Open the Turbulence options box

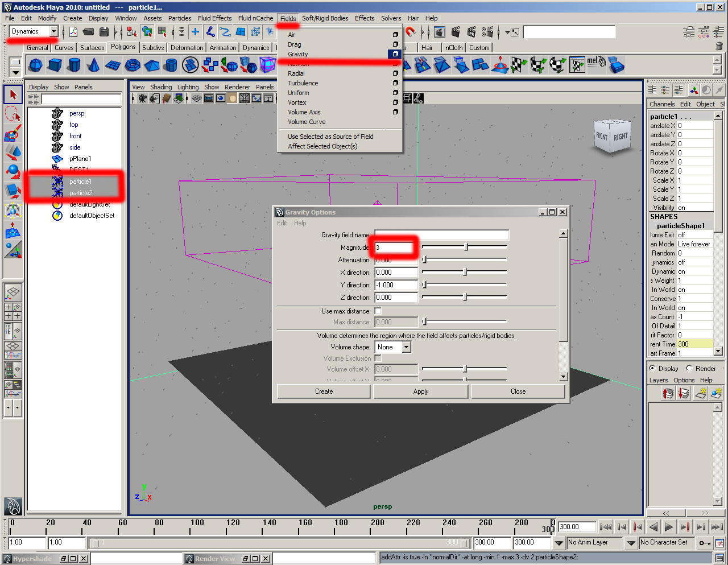click(395, 83)
